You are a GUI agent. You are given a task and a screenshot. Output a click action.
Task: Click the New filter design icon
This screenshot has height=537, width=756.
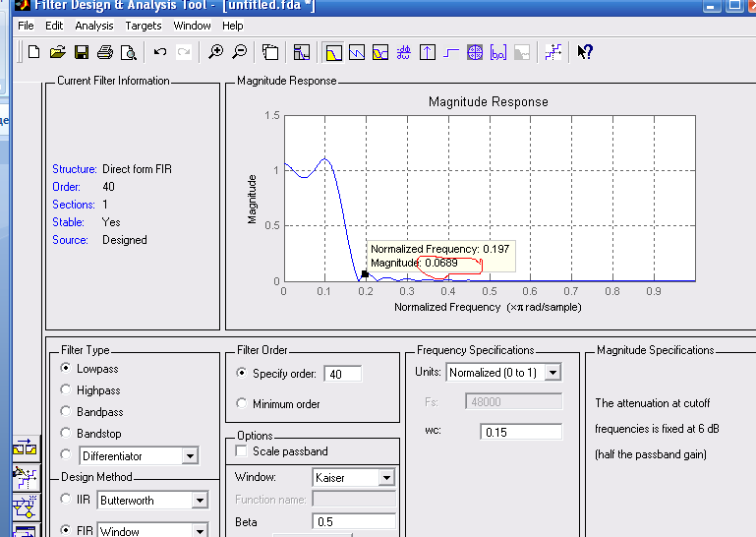coord(33,52)
